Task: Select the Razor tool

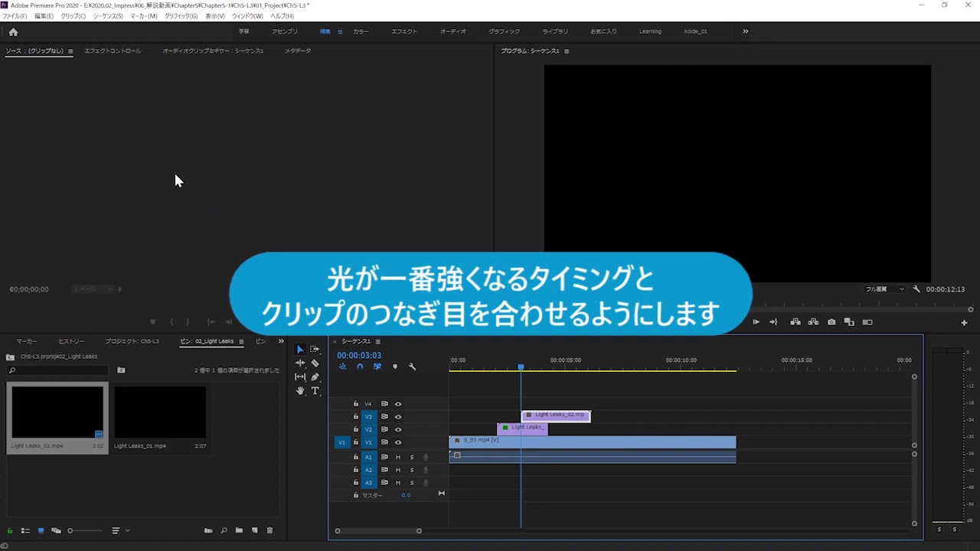Action: pos(315,363)
